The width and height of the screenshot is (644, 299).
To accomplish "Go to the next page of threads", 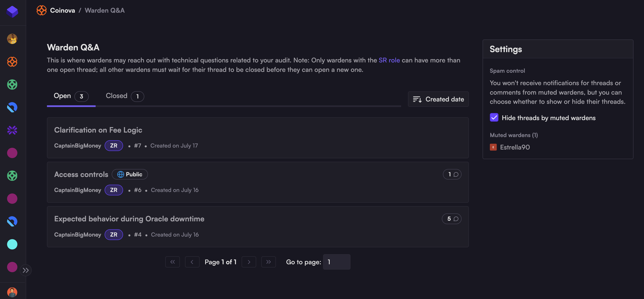I will 249,262.
